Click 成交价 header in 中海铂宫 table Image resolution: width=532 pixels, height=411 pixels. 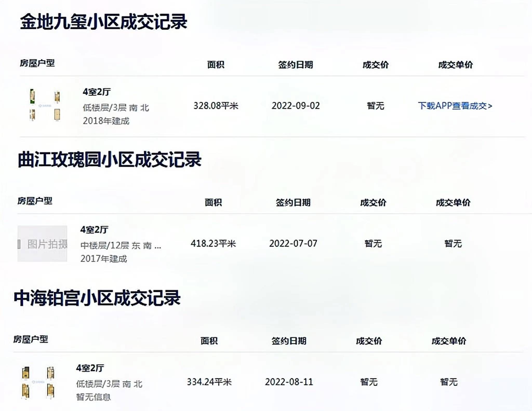[369, 341]
